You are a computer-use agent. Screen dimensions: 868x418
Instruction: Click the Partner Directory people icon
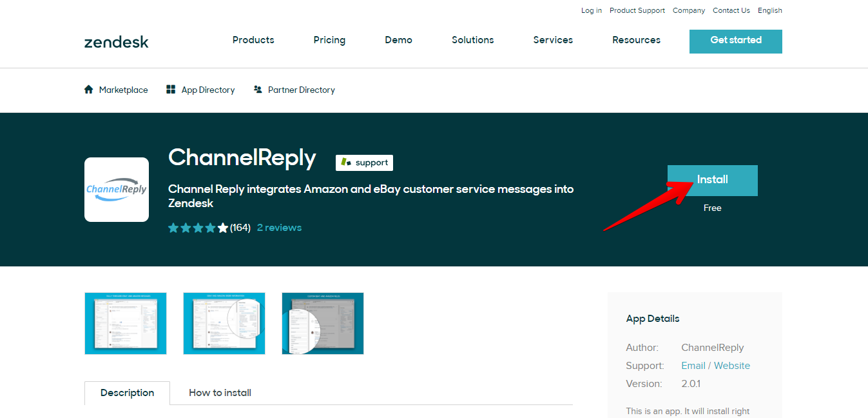258,90
